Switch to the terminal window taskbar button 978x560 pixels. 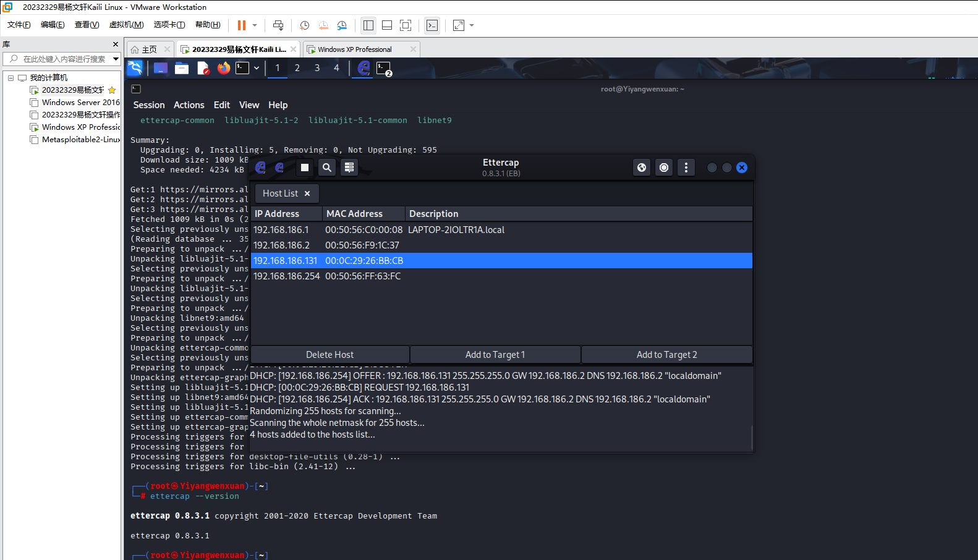[x=384, y=69]
